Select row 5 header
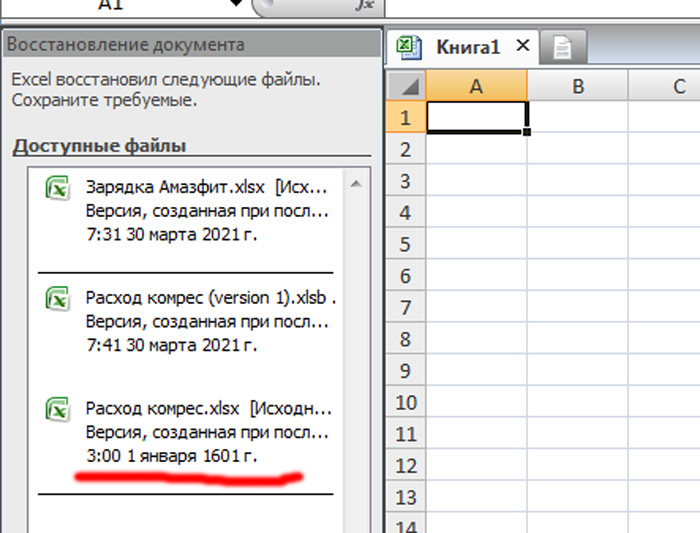The image size is (700, 533). [x=405, y=245]
